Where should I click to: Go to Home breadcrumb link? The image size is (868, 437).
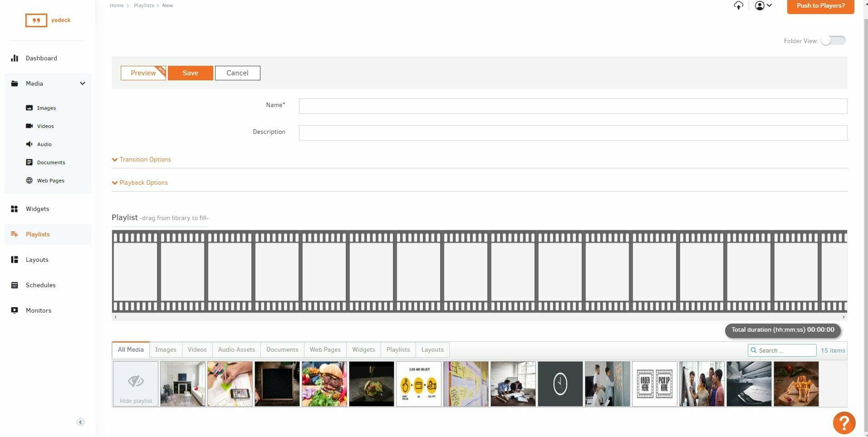coord(117,5)
